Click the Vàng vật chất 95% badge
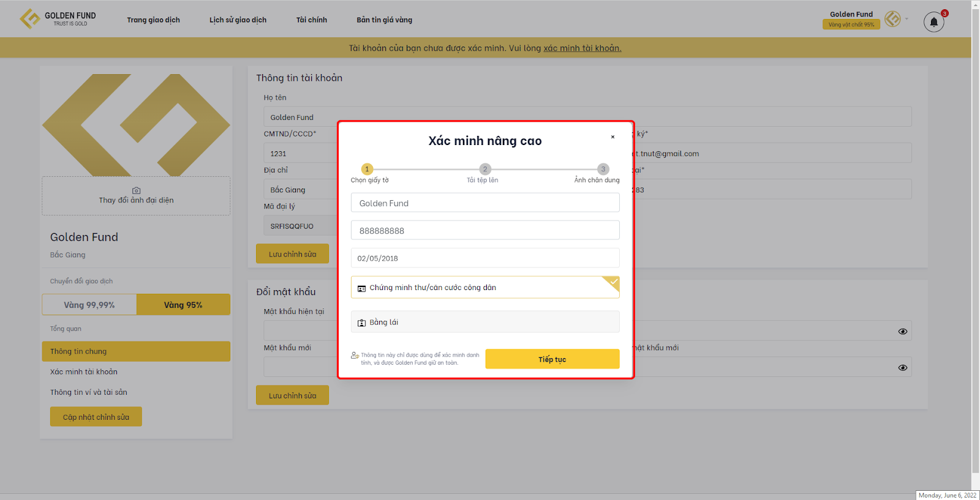This screenshot has width=980, height=500. click(851, 24)
